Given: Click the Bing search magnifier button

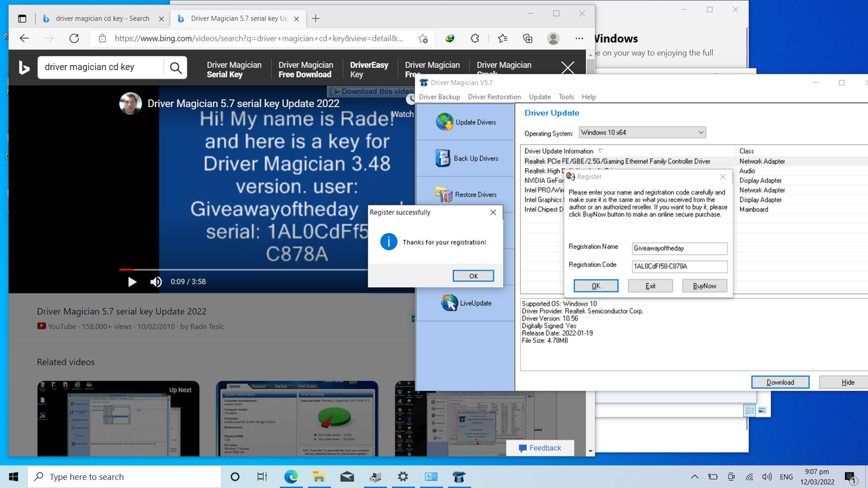Looking at the screenshot, I should (176, 67).
